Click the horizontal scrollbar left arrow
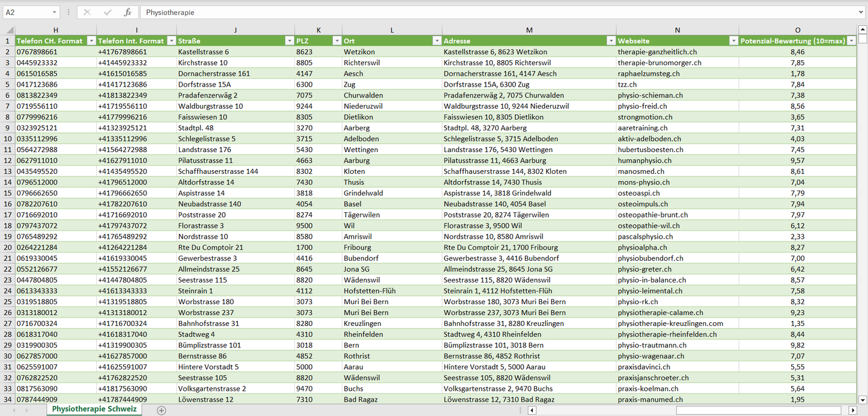 (x=532, y=410)
